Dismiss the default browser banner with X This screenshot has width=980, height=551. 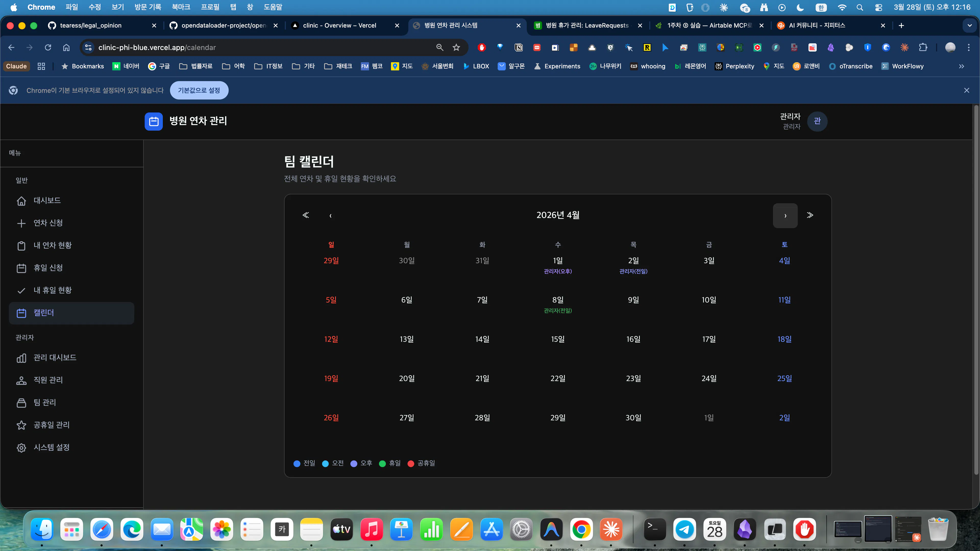point(967,90)
